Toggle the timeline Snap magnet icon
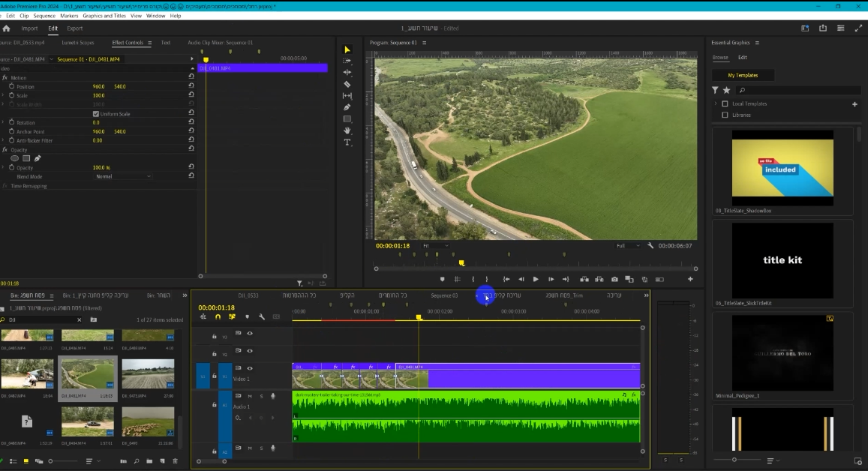 pyautogui.click(x=218, y=316)
